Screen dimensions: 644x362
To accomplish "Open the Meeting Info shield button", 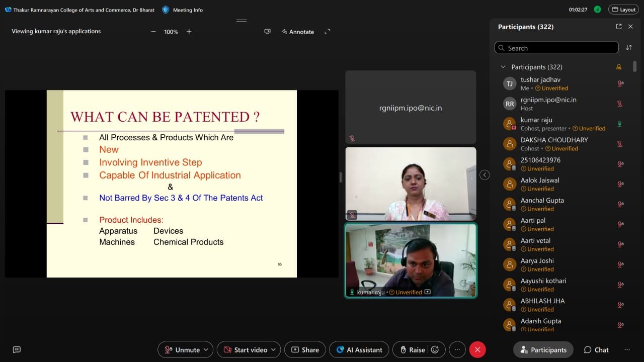I will pos(183,10).
